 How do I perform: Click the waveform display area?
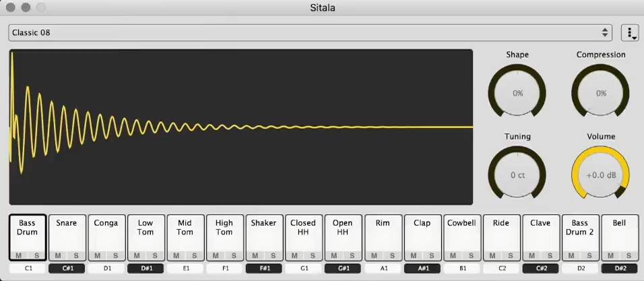tap(240, 127)
